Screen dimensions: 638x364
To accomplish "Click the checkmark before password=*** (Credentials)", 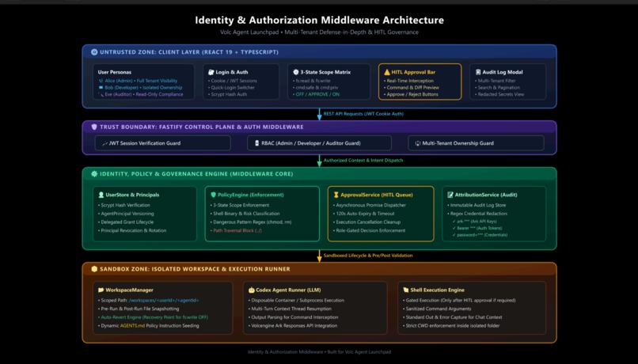I will click(454, 235).
